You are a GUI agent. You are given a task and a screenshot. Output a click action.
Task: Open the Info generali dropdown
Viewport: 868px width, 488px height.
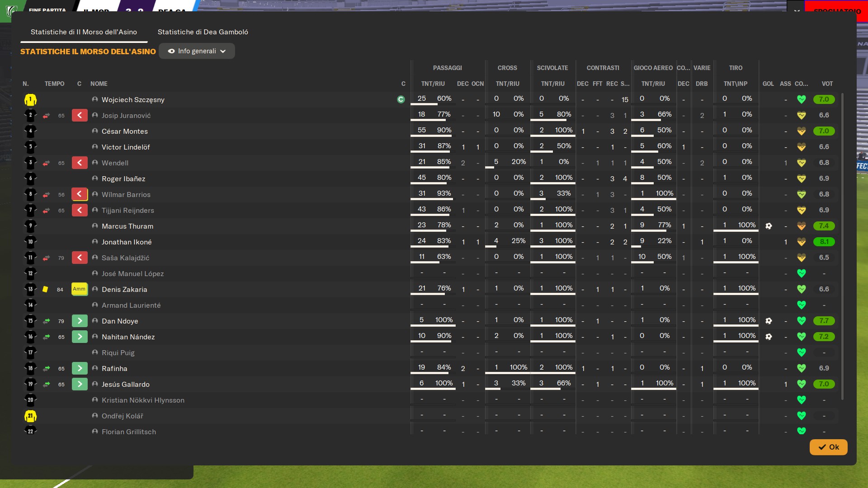(197, 51)
